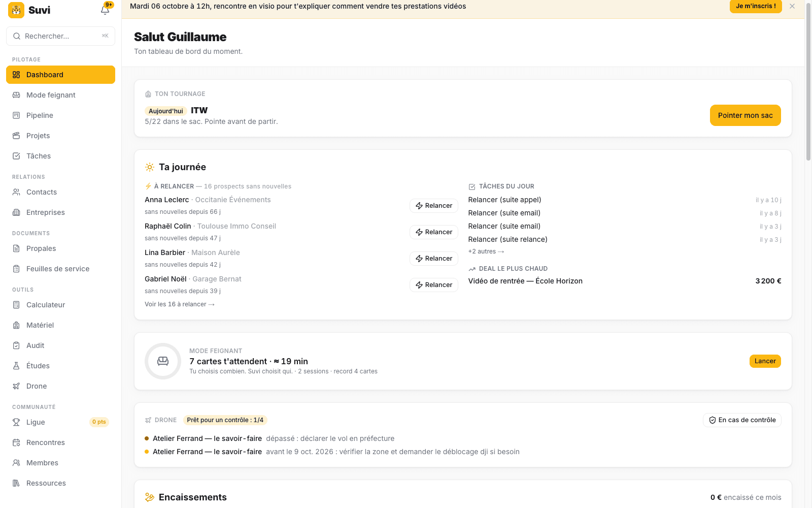Open task Relancer (suite appel)
The height and width of the screenshot is (508, 812).
coord(625,200)
